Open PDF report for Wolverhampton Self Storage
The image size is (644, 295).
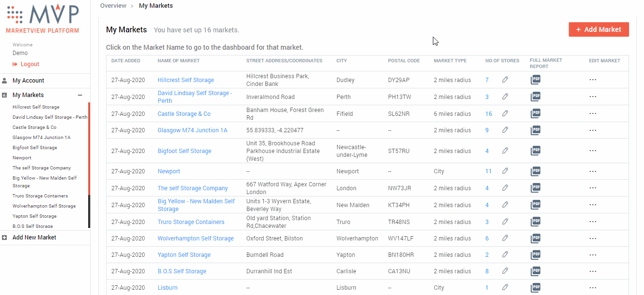coord(535,238)
